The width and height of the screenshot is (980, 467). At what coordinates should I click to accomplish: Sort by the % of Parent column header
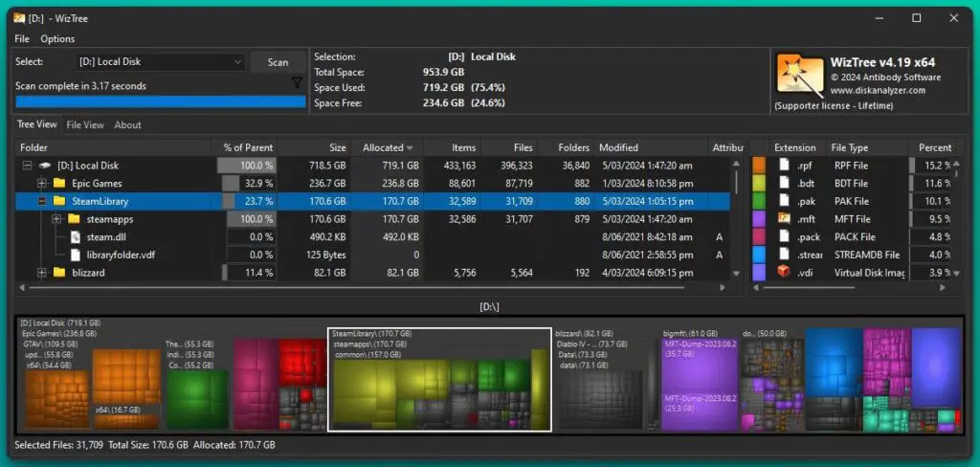pos(246,148)
